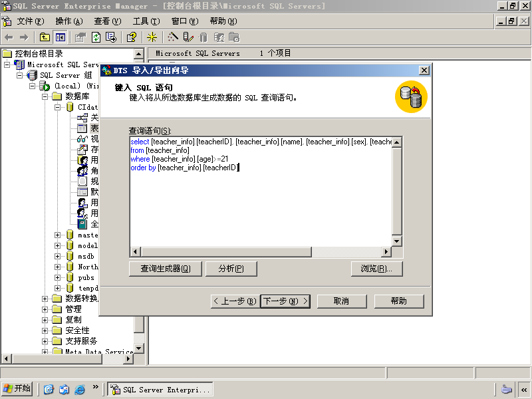Screen dimensions: 532x399
Task: Click the tree pane scroll up arrow
Action: (x=139, y=54)
